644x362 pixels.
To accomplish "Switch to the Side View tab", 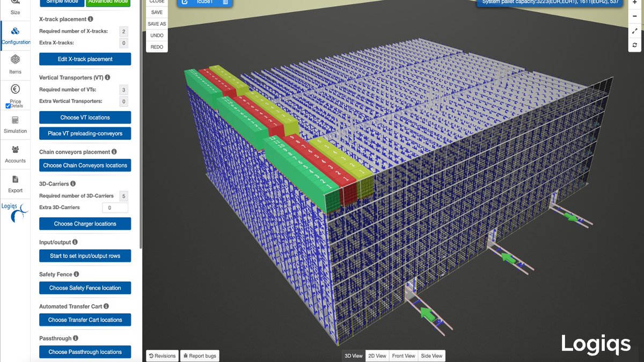I will point(432,356).
